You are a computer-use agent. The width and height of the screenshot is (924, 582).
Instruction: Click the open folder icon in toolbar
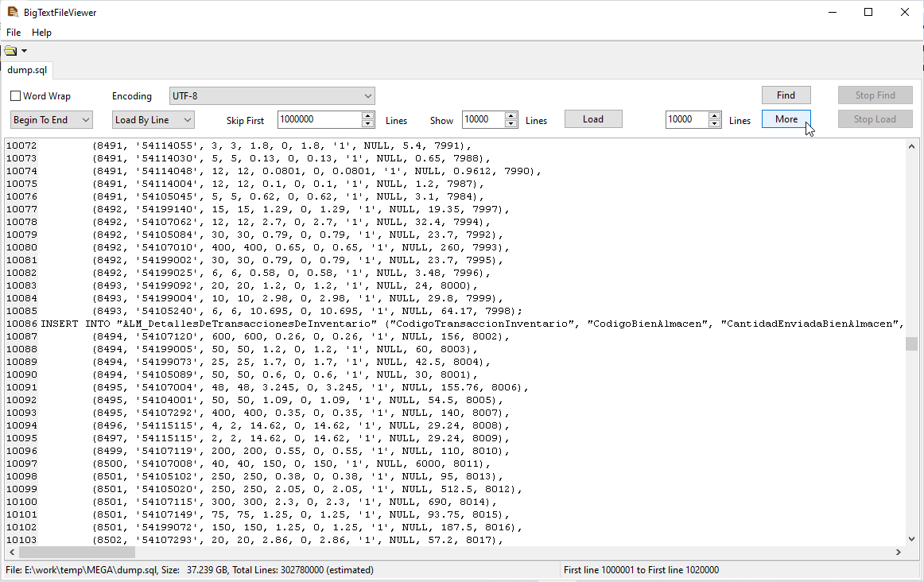click(10, 51)
